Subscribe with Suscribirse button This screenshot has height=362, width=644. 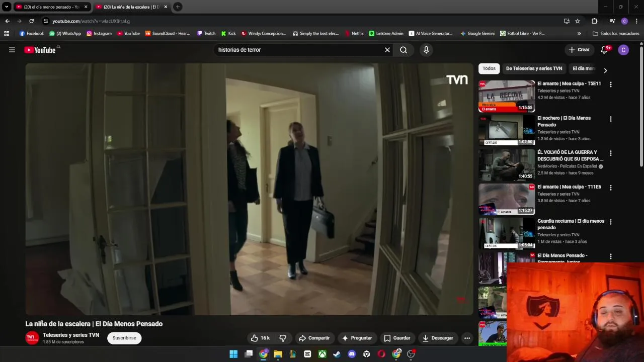click(124, 338)
